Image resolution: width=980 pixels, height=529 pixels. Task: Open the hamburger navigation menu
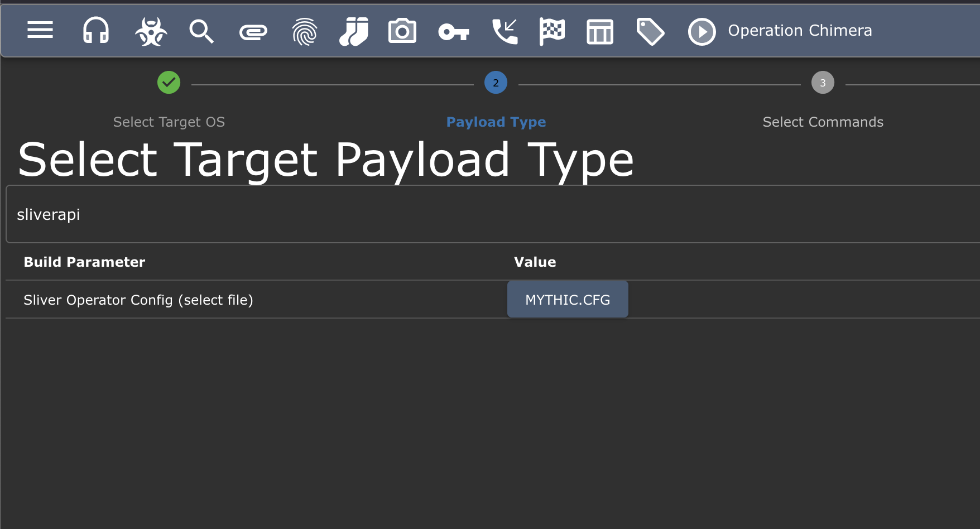(x=40, y=30)
